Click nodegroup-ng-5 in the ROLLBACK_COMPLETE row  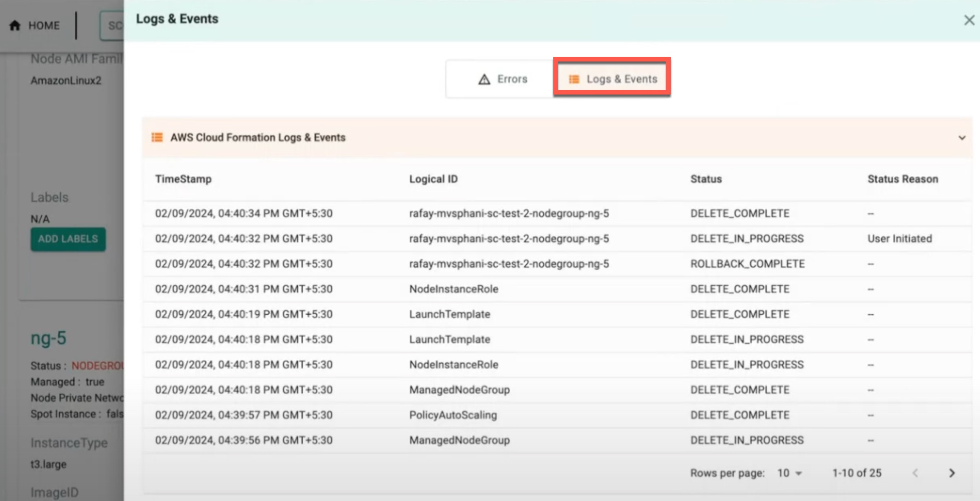coord(509,264)
